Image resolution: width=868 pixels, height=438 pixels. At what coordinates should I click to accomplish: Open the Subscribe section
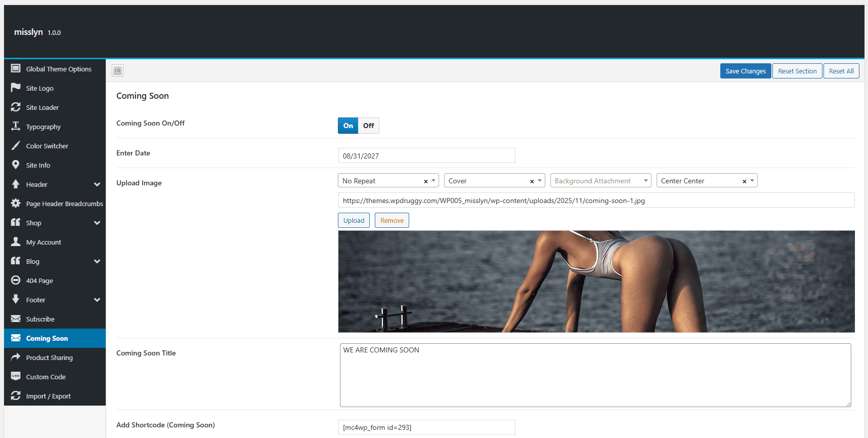pos(55,319)
